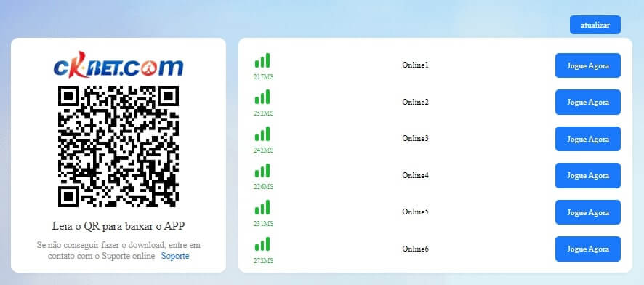Click the atualizar refresh button

(595, 25)
